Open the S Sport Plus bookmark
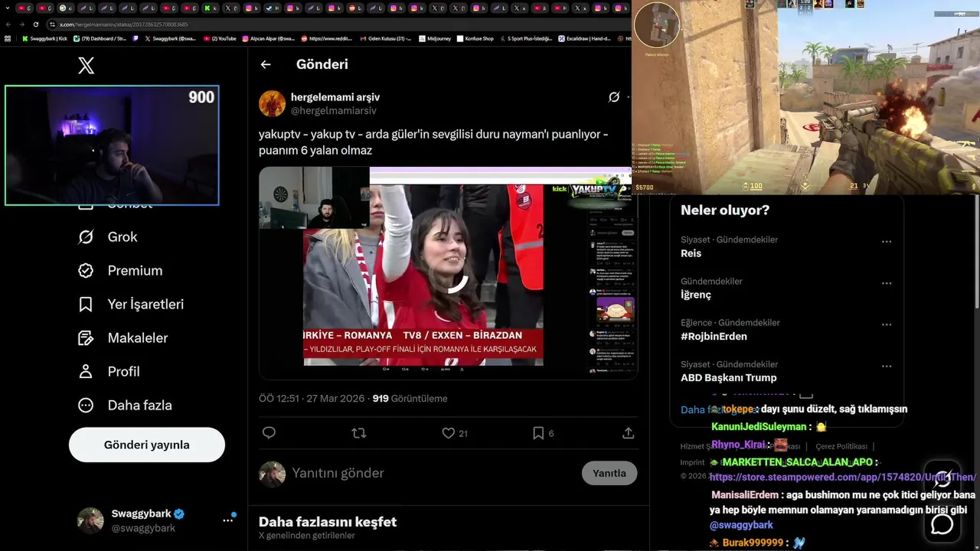The height and width of the screenshot is (551, 980). 525,38
